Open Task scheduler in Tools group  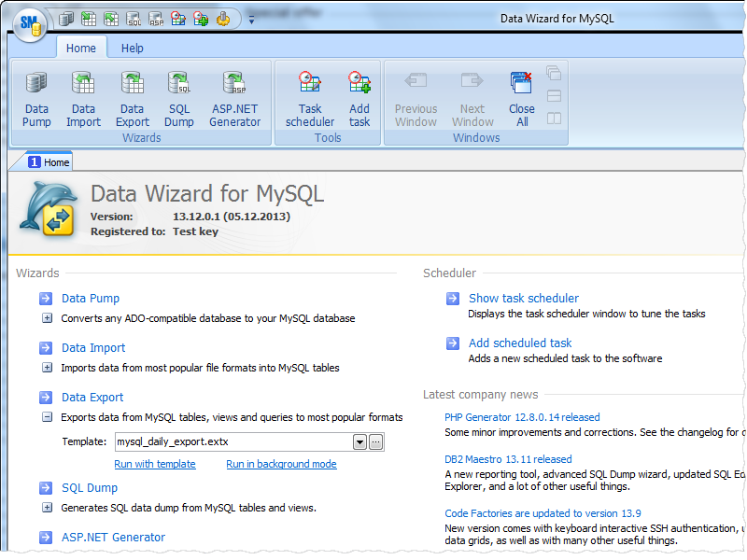310,99
